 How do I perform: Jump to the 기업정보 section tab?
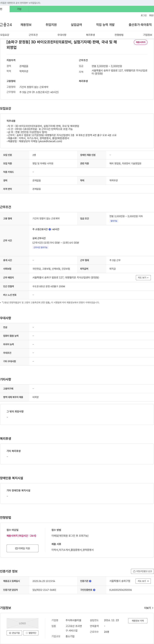[147, 35]
